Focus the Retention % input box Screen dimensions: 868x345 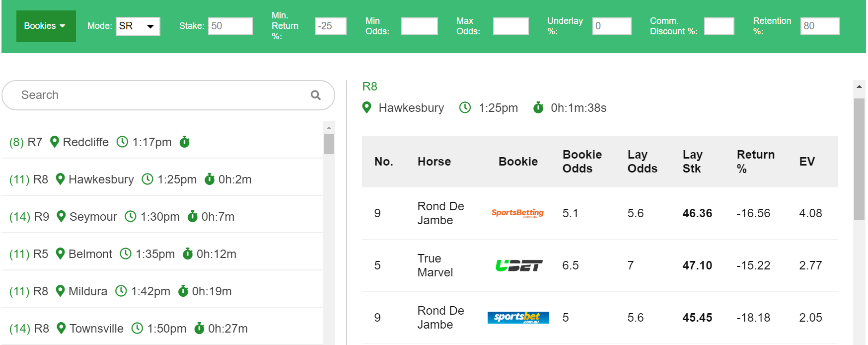[x=820, y=26]
